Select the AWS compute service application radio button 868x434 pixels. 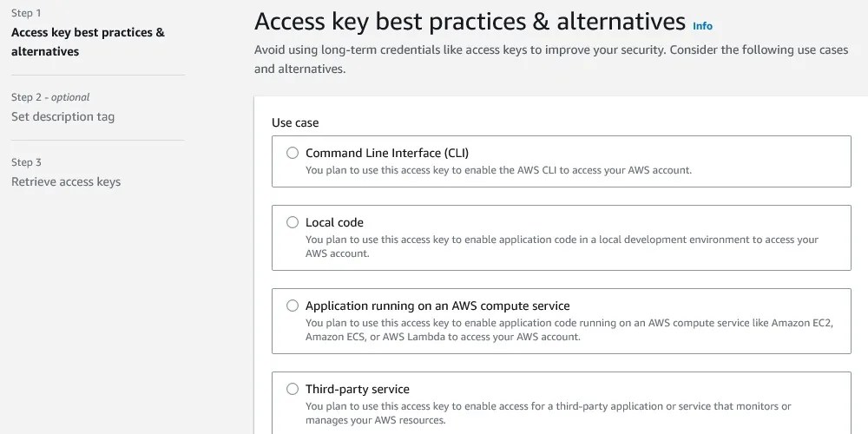click(x=293, y=306)
